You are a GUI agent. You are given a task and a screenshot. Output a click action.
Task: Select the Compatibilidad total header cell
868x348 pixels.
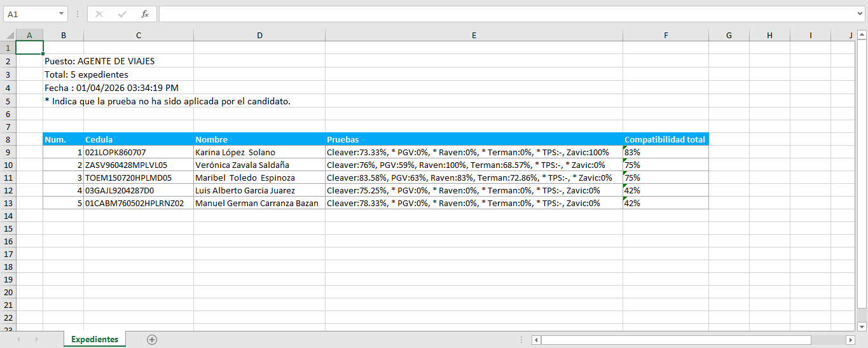pyautogui.click(x=665, y=139)
